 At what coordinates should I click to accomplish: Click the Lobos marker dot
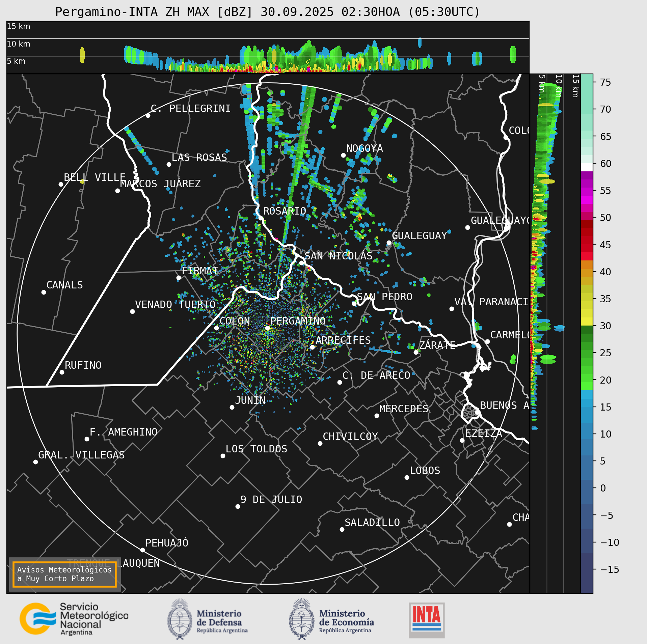407,477
